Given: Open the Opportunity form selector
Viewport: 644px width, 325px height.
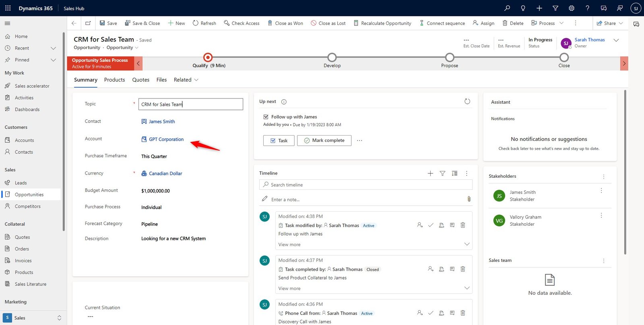Looking at the screenshot, I should 122,47.
